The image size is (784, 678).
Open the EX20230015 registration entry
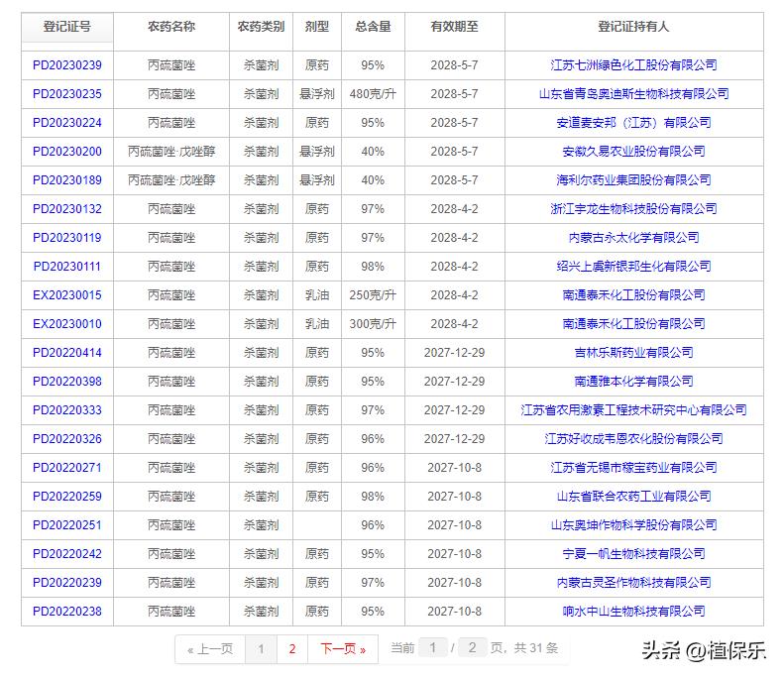coord(67,295)
